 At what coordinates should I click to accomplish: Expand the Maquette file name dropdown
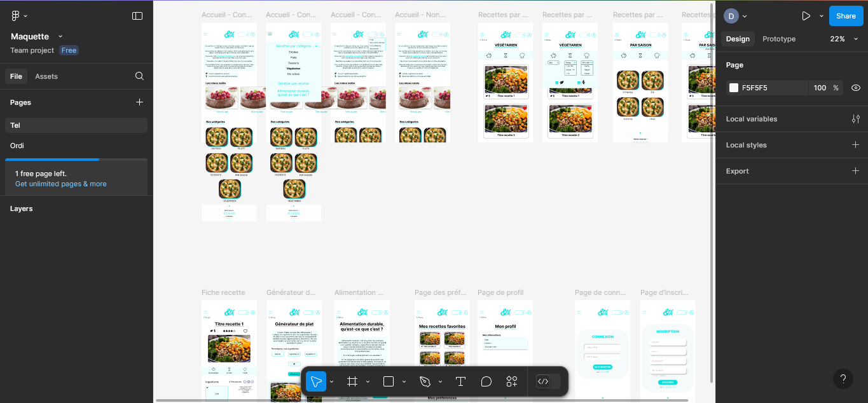[60, 37]
